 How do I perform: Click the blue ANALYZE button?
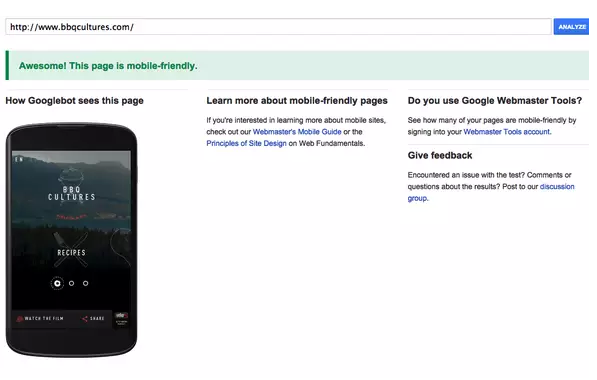(x=571, y=27)
